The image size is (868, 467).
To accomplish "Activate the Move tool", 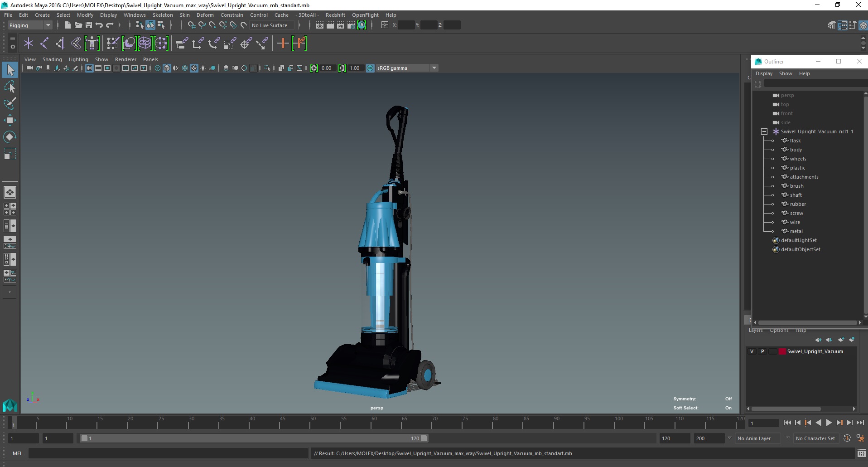I will tap(10, 120).
